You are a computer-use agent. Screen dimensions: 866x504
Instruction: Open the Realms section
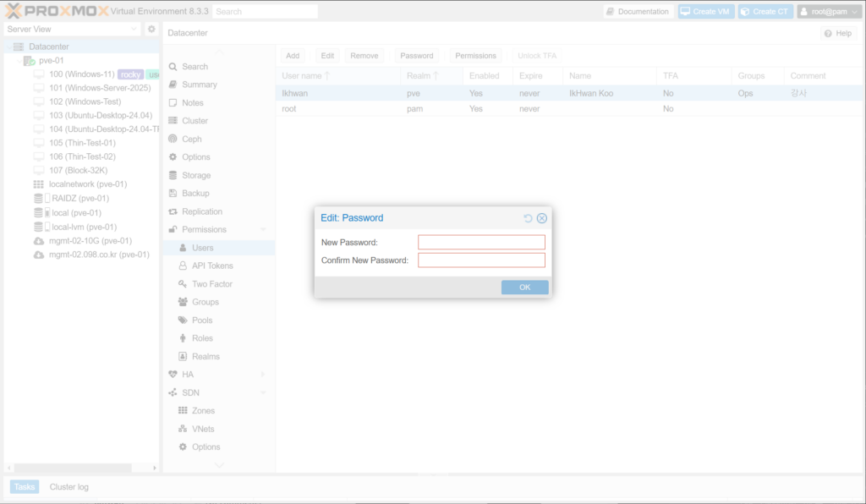pyautogui.click(x=206, y=357)
